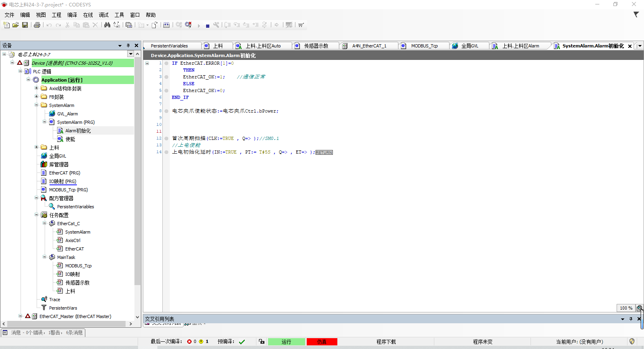This screenshot has width=644, height=349.
Task: Select Device (CTH3 C56-102S2_V1.0) node
Action: [x=72, y=63]
